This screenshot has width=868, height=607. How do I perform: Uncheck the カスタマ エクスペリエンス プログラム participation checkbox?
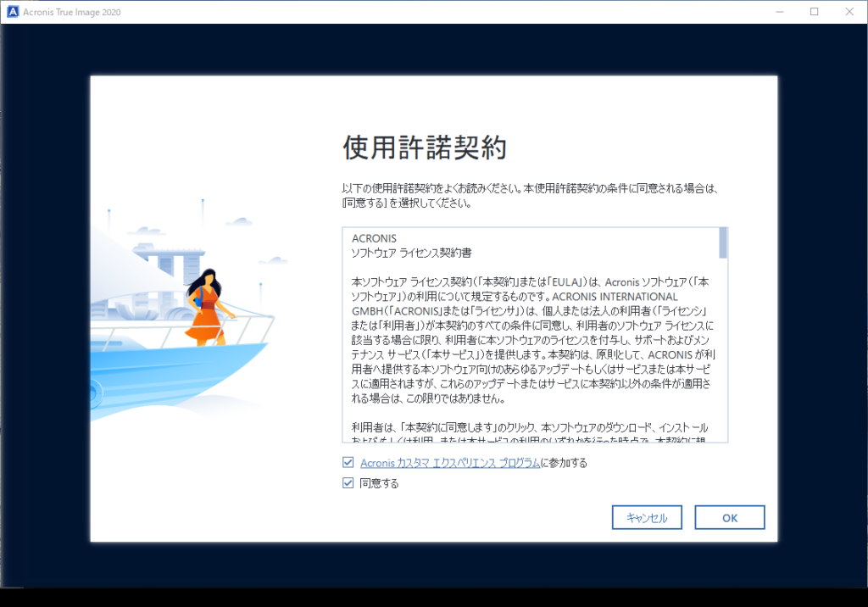pos(348,462)
